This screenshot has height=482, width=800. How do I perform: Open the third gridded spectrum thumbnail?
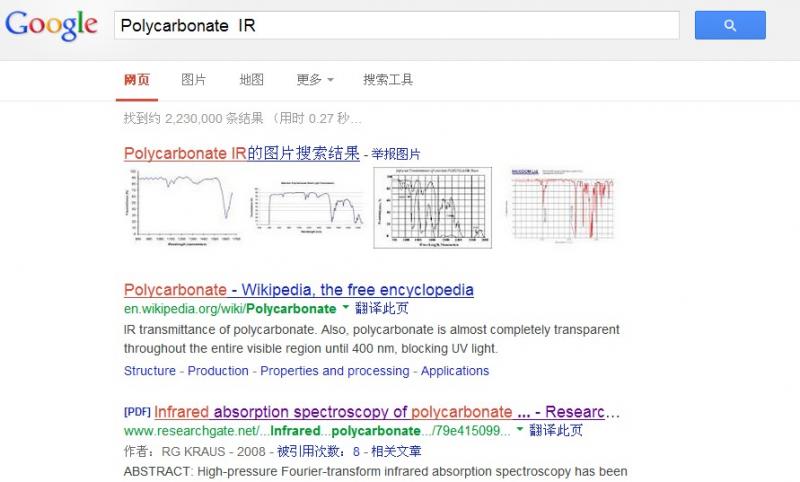coord(433,208)
